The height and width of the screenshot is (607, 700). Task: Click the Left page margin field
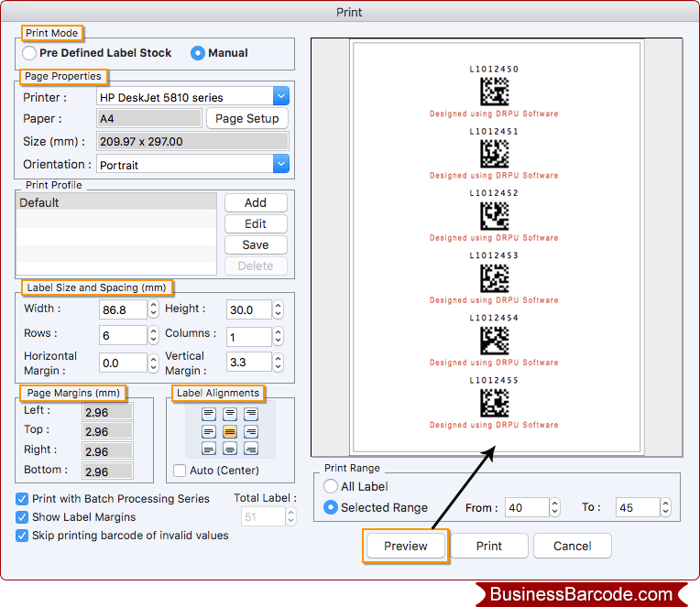coord(107,412)
